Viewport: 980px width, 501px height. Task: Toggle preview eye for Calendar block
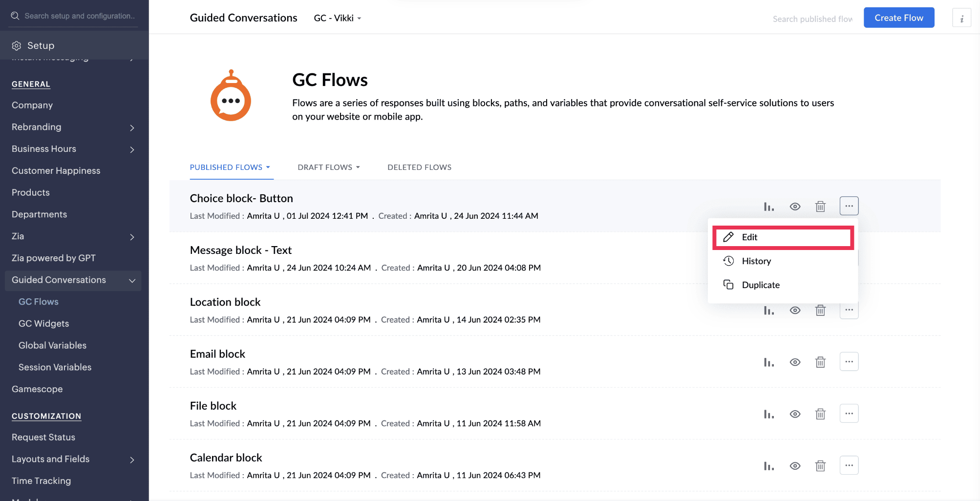tap(795, 466)
